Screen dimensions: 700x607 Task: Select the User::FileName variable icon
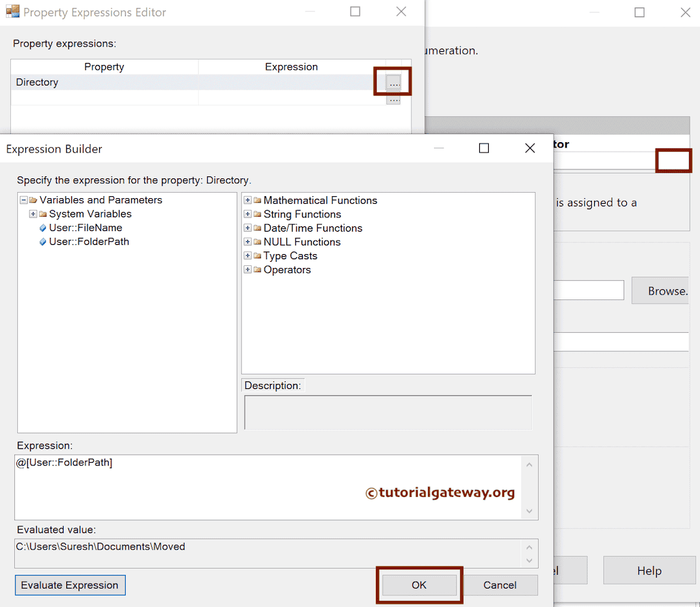coord(43,228)
